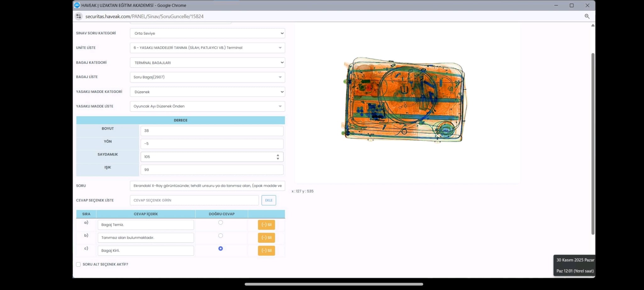Click the Boyut input field
Viewport: 644px width, 290px height.
pyautogui.click(x=212, y=131)
